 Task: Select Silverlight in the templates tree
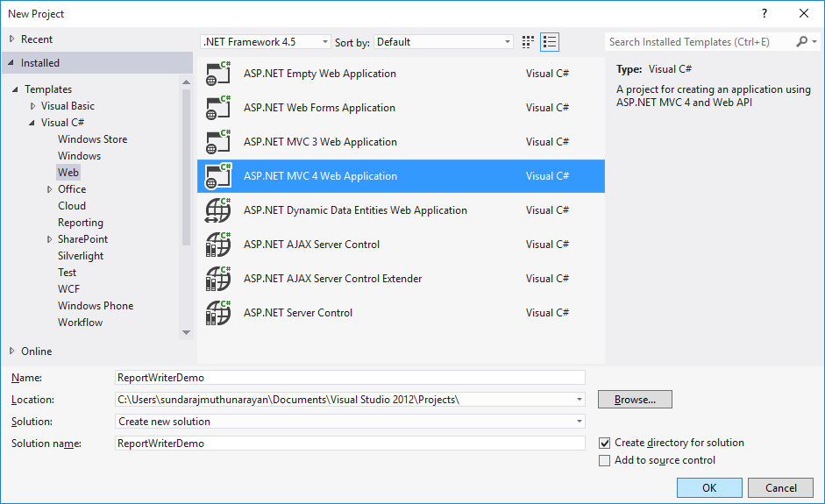pos(81,256)
